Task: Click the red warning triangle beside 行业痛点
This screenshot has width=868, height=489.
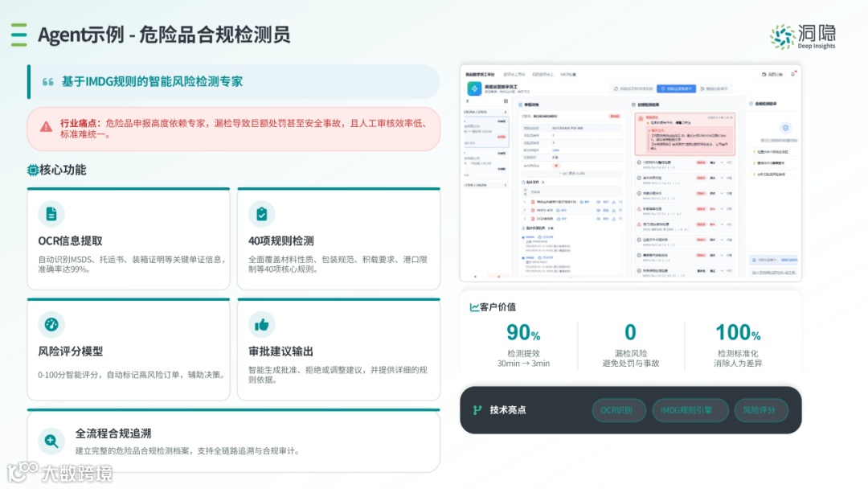Action: 46,127
